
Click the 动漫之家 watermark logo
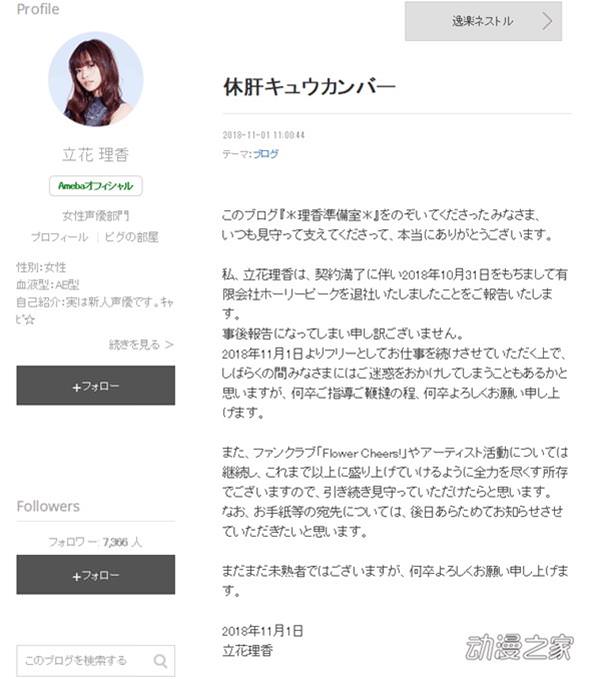[x=519, y=647]
